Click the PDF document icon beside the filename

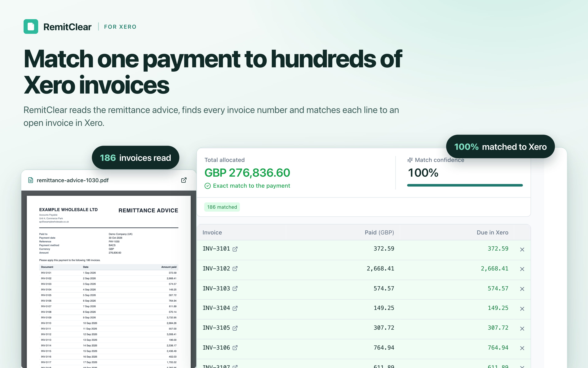pyautogui.click(x=31, y=180)
